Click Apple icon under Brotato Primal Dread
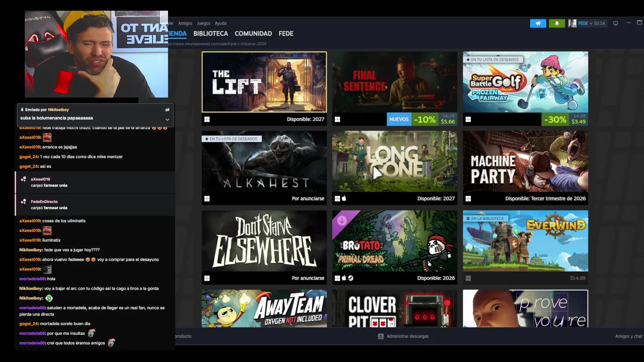 [344, 278]
